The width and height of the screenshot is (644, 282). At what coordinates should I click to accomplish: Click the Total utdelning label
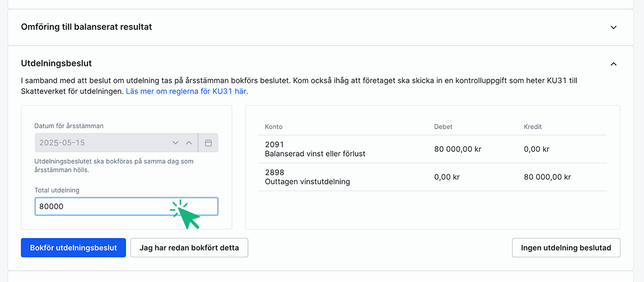coord(57,190)
